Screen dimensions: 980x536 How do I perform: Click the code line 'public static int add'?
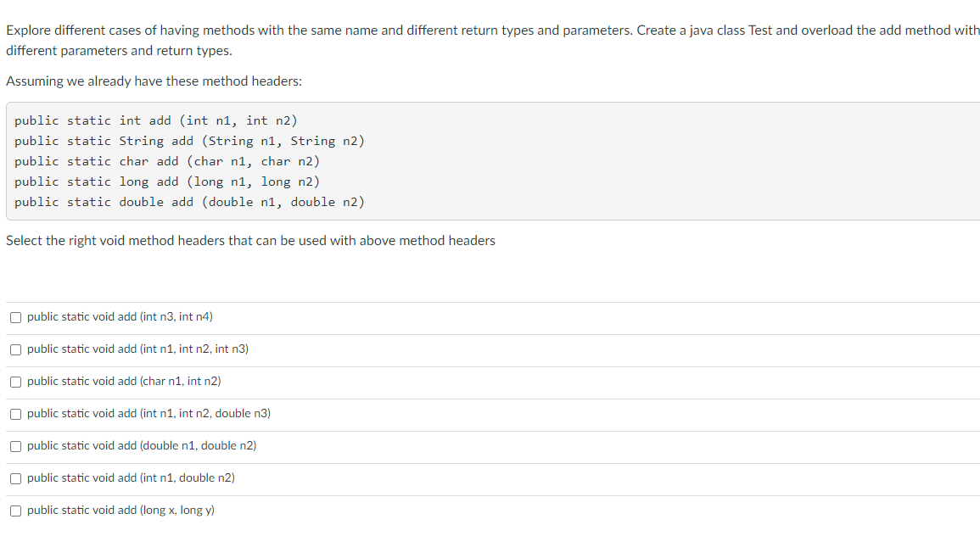[156, 120]
